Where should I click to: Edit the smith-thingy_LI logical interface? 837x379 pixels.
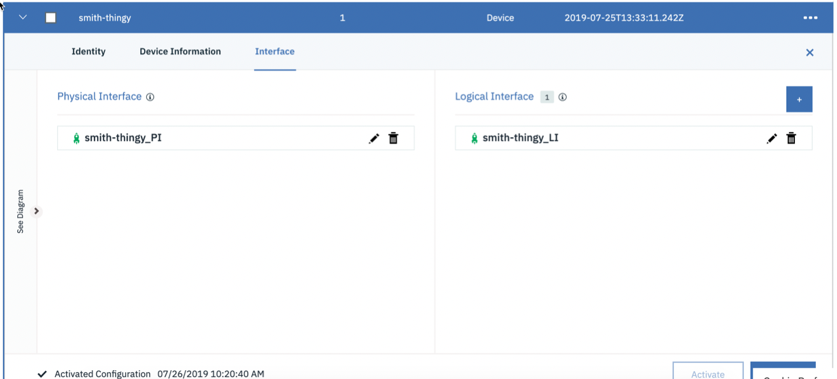point(772,139)
